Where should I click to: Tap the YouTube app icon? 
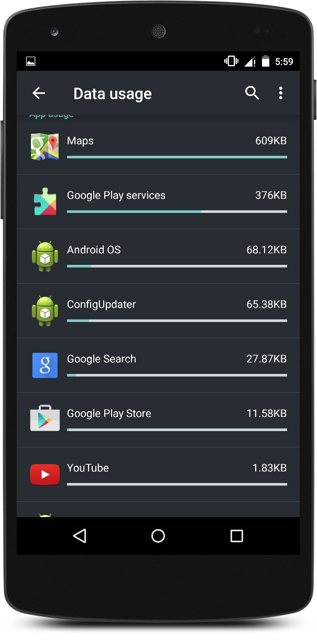45,474
